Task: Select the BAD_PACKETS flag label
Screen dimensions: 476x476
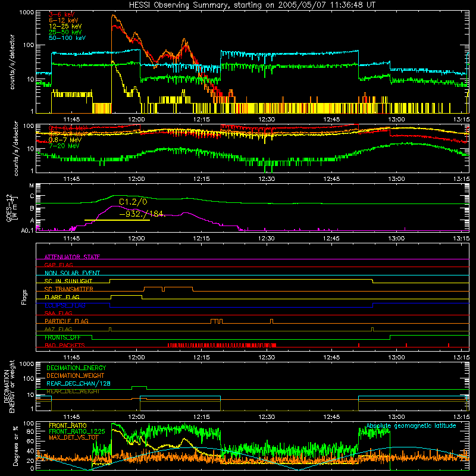Action: [x=65, y=345]
